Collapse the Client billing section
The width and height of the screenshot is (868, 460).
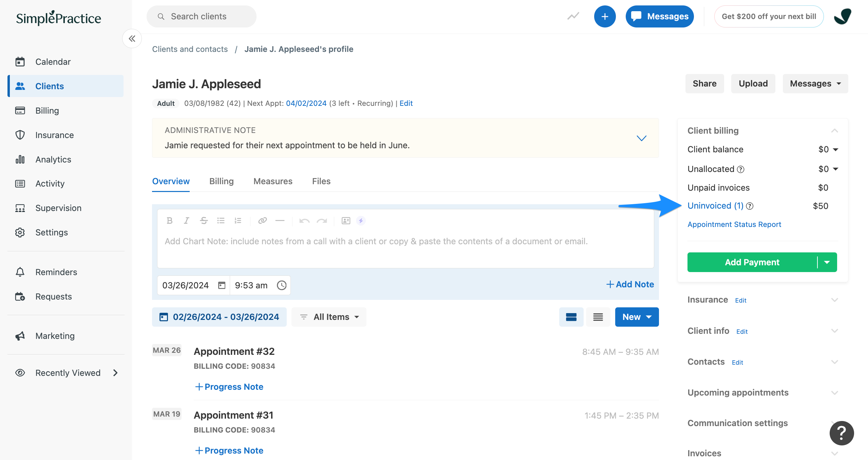click(x=834, y=131)
